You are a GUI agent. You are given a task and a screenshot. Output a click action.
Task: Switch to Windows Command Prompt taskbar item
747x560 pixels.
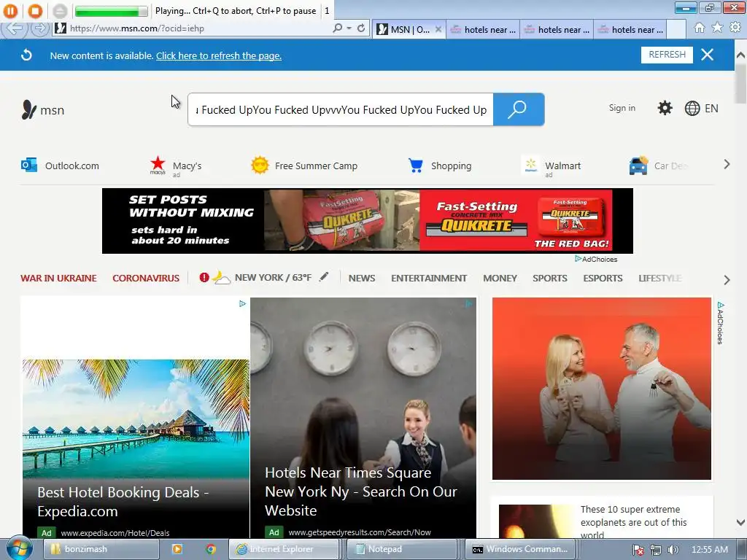coord(520,549)
